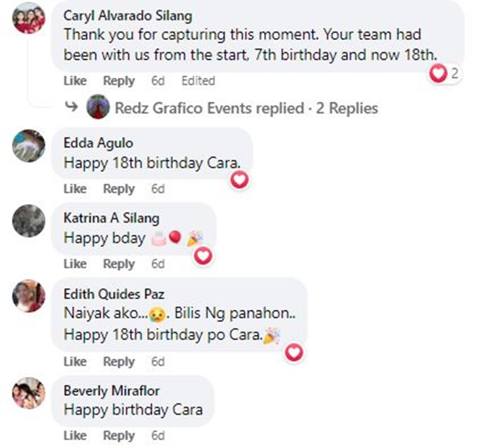Click heart reaction on Katrina's comment
Image resolution: width=500 pixels, height=448 pixels.
203,255
